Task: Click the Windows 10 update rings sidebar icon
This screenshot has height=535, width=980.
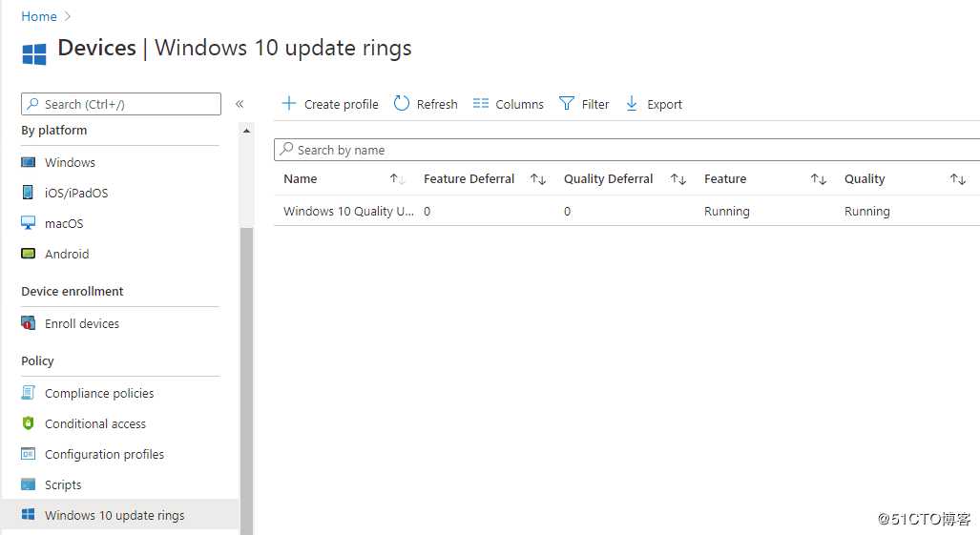Action: [28, 514]
